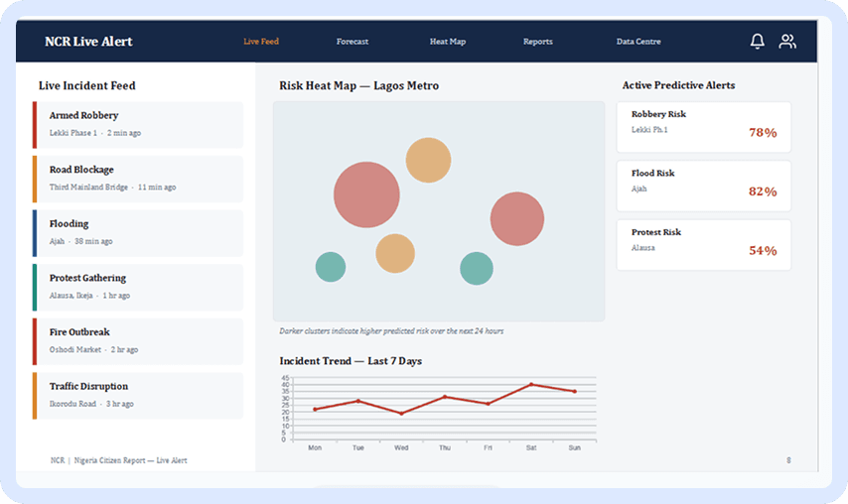Go to the Heat Map tab

(447, 42)
